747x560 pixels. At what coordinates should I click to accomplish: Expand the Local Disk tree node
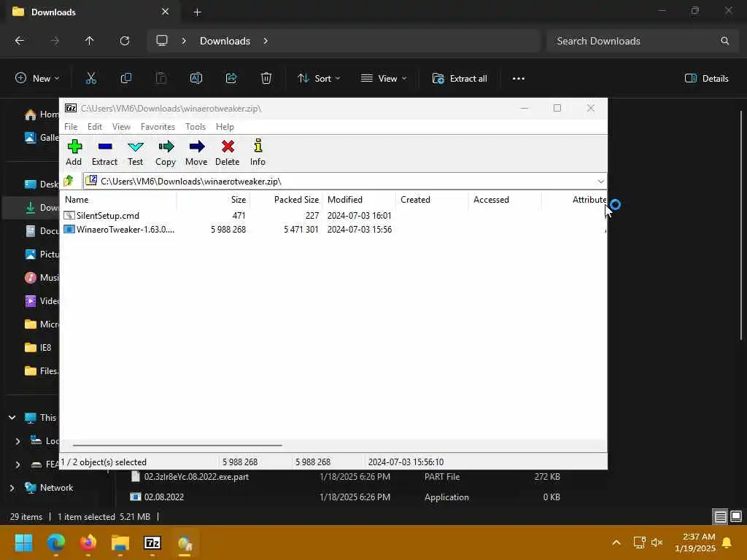click(x=18, y=441)
